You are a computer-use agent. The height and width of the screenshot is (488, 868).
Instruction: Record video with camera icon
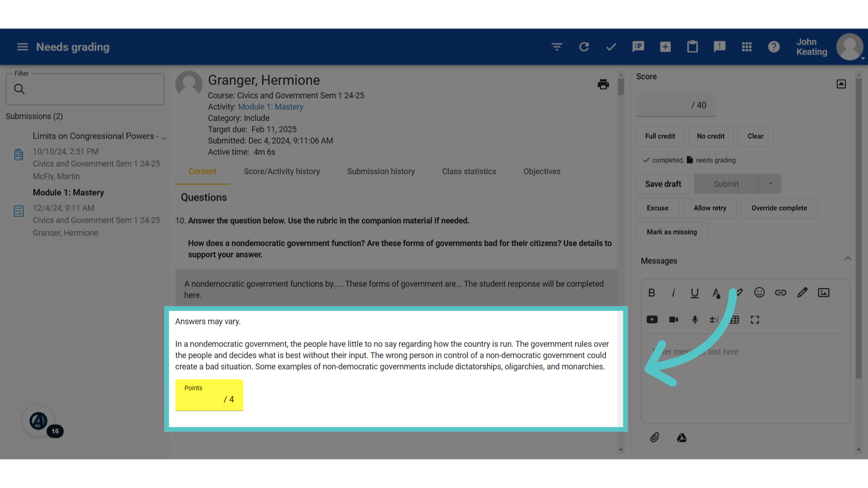(674, 320)
